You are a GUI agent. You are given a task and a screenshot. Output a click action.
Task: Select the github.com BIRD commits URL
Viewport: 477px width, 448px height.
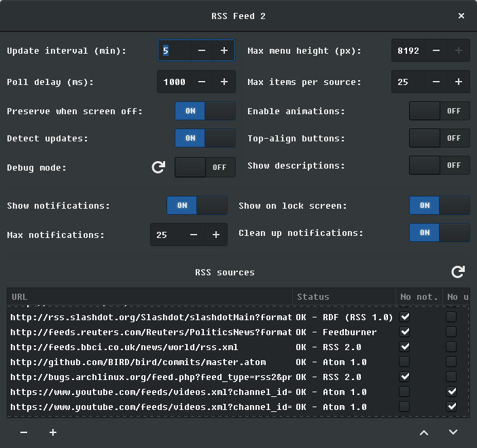tap(138, 362)
